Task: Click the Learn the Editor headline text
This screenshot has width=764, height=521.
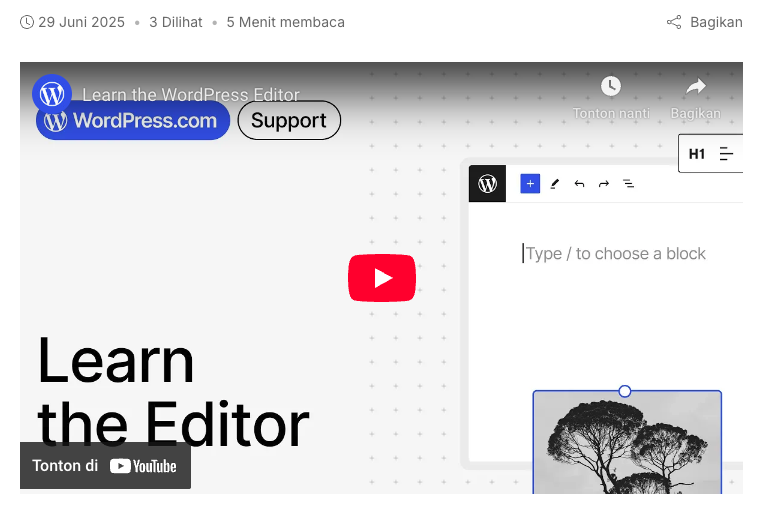Action: click(173, 391)
